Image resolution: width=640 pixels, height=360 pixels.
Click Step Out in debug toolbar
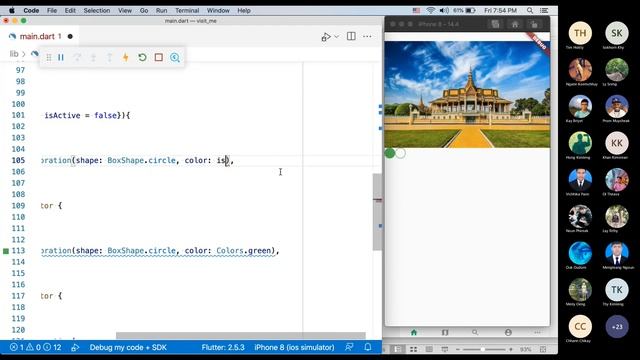point(109,58)
